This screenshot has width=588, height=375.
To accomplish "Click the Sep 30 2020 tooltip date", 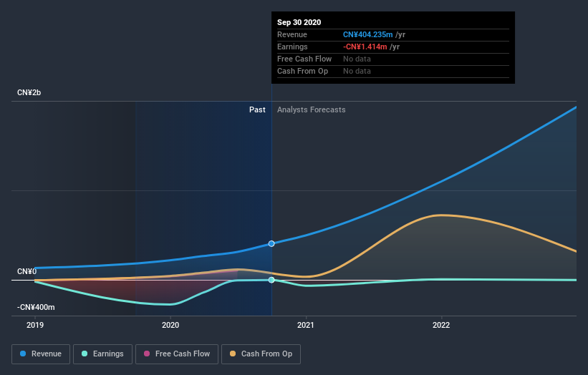I will 299,22.
